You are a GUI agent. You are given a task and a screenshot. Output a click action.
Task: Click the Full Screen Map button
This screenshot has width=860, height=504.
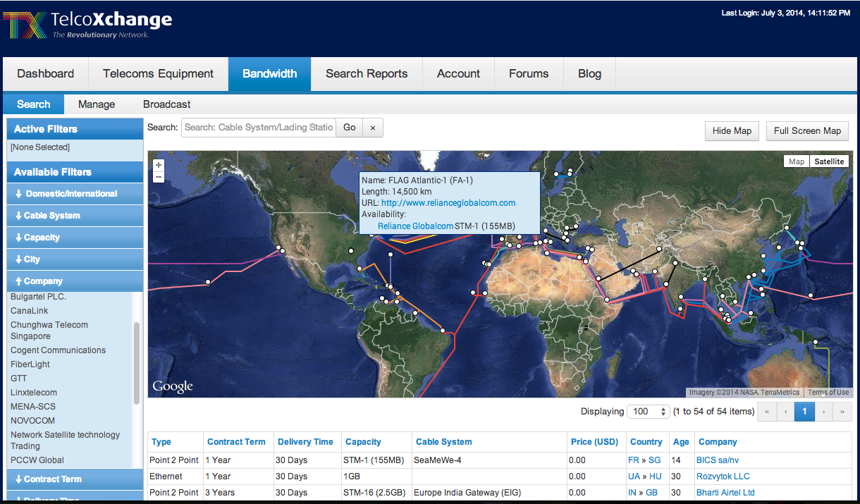click(x=807, y=130)
